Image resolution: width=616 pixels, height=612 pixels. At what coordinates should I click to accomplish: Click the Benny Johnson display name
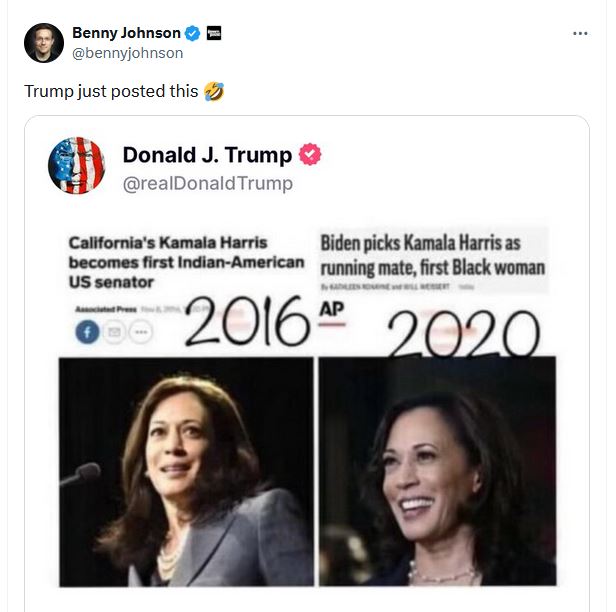coord(126,34)
